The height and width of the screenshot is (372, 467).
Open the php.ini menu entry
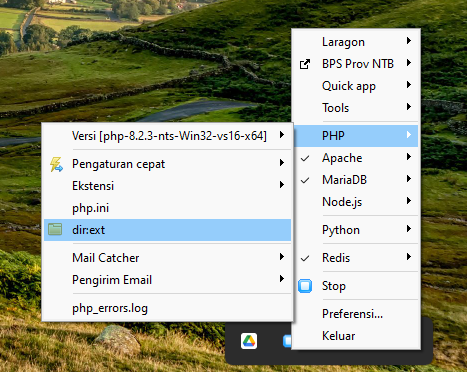pos(167,208)
